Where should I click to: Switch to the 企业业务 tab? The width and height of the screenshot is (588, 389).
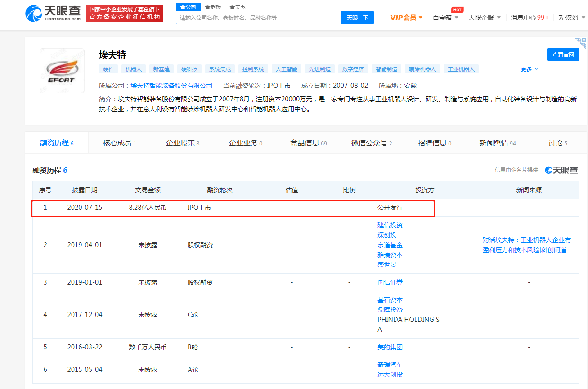[246, 143]
